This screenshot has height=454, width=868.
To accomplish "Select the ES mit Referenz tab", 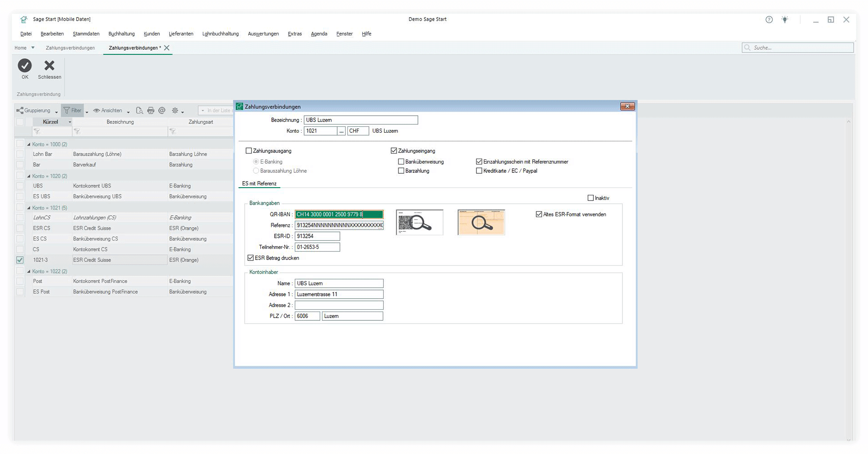I will tap(259, 183).
